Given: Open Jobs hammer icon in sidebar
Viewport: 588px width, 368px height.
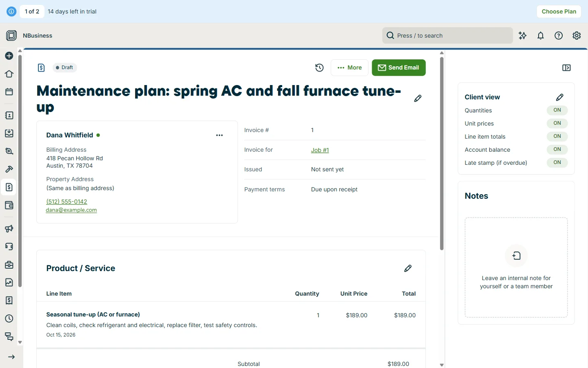Looking at the screenshot, I should pos(9,169).
